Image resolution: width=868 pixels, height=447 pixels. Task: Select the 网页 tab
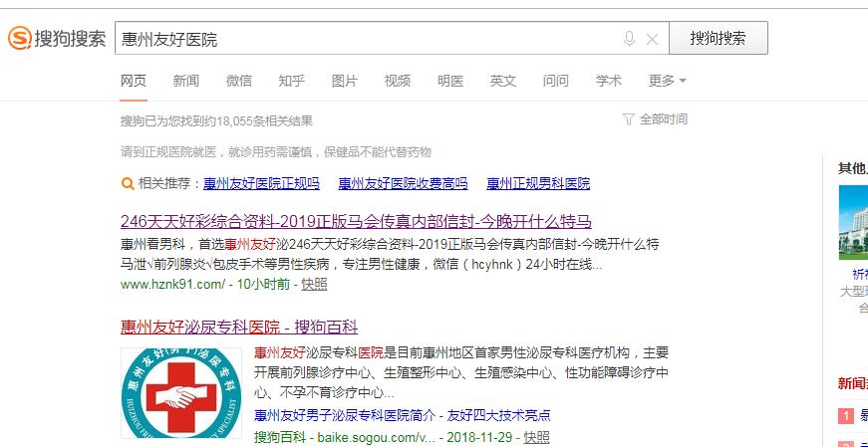click(134, 81)
